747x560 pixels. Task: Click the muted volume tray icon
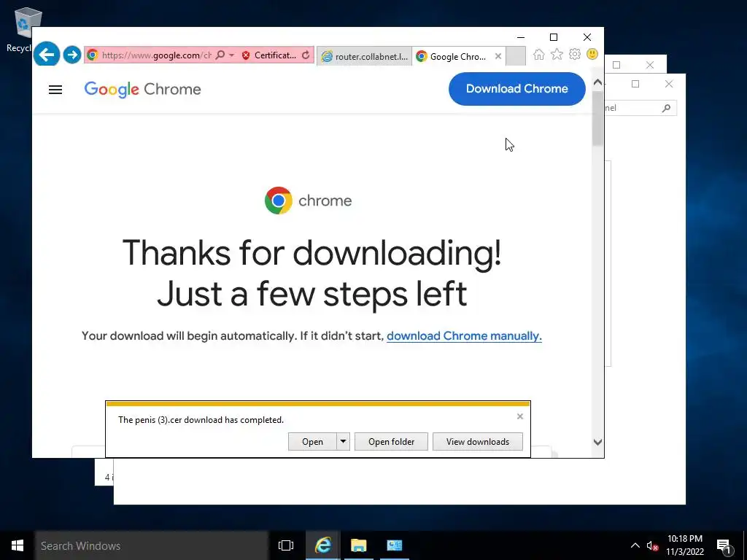pyautogui.click(x=652, y=545)
